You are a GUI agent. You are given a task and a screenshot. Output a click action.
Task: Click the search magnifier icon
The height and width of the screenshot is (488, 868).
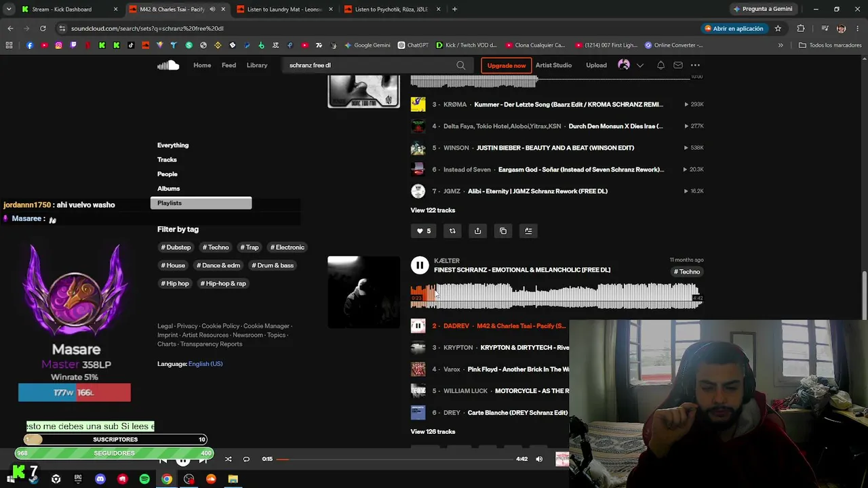coord(461,65)
